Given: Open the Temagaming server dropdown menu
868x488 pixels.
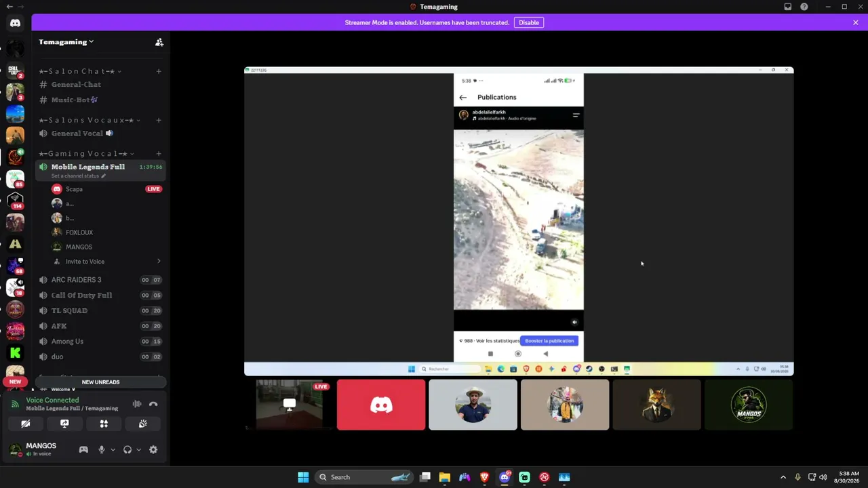Looking at the screenshot, I should click(66, 42).
